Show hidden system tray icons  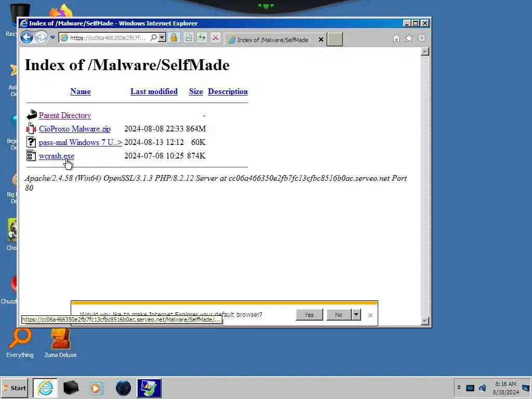[459, 388]
